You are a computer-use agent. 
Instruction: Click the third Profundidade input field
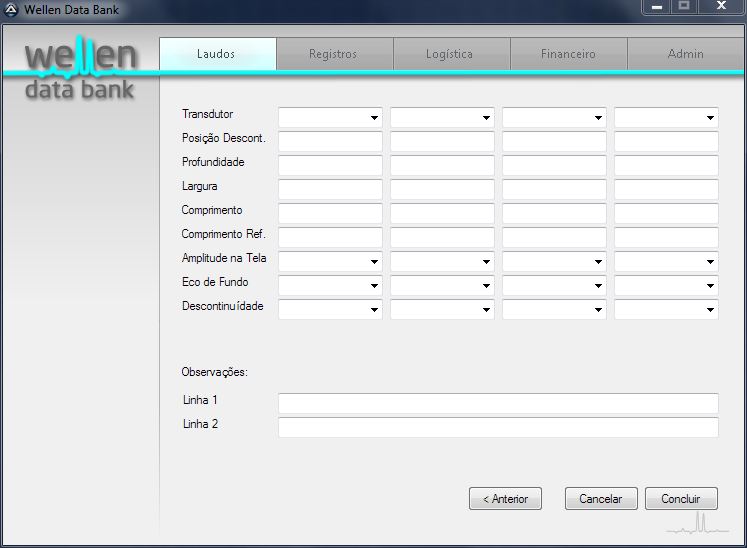[x=554, y=165]
